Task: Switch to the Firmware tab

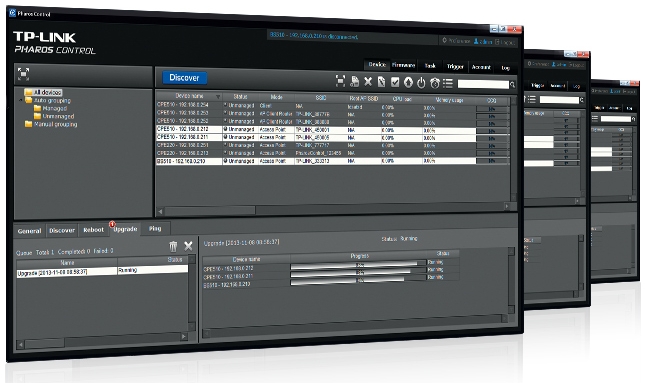Action: point(403,65)
